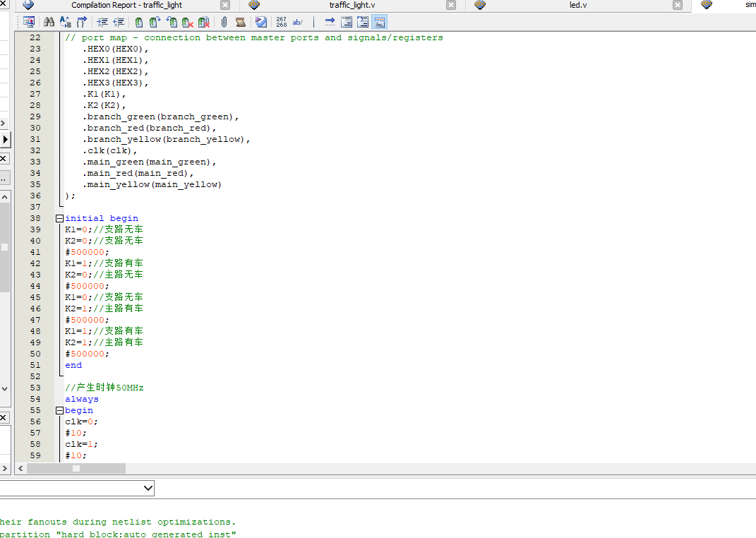Click the 'clk=1;' statement

point(81,445)
